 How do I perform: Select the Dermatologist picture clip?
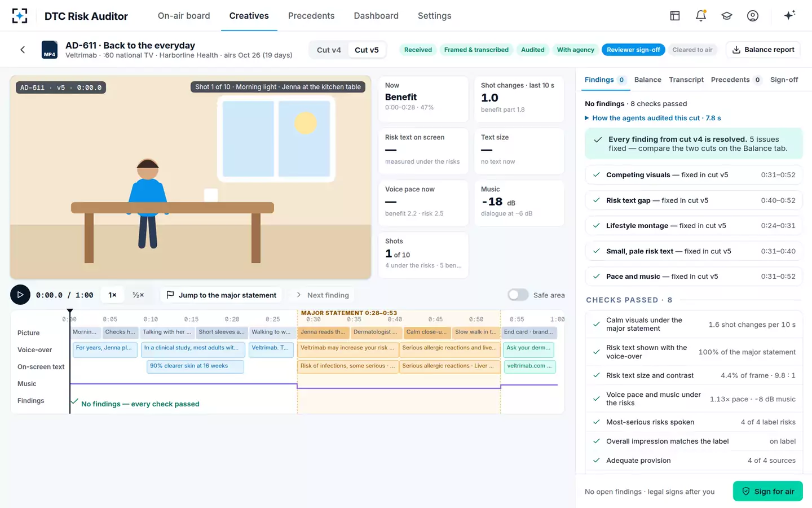tap(376, 332)
